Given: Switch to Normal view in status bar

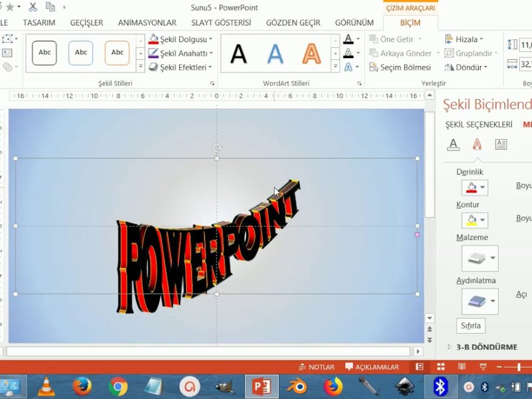Looking at the screenshot, I should (420, 367).
